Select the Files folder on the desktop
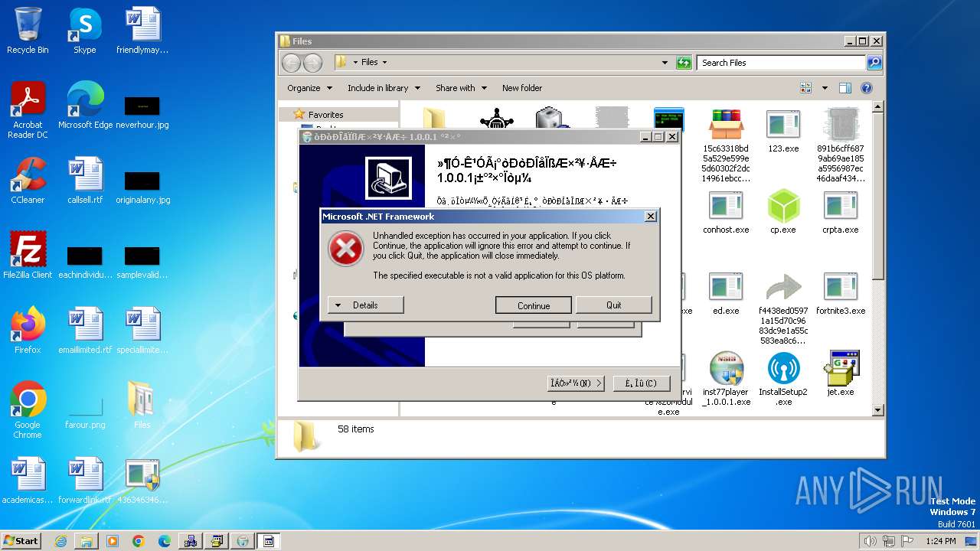Image resolution: width=980 pixels, height=551 pixels. tap(142, 406)
